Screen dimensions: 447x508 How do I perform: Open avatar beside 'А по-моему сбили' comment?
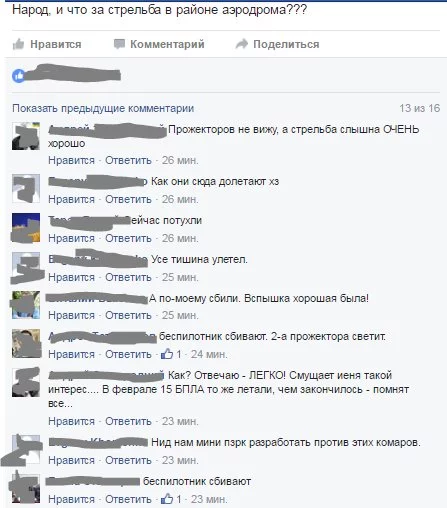pos(26,305)
